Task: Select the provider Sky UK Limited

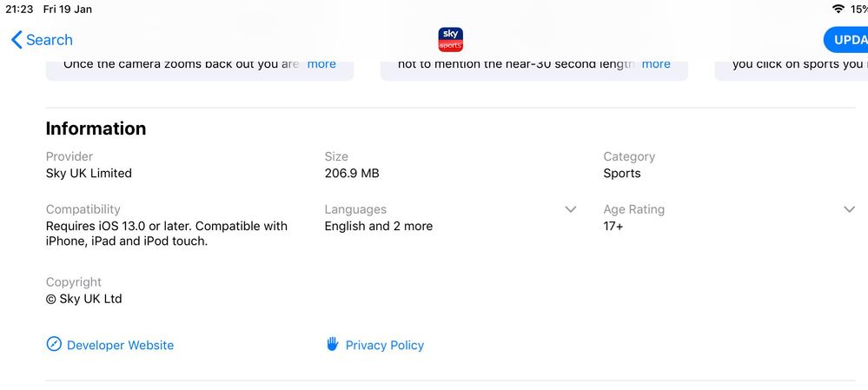Action: (89, 173)
